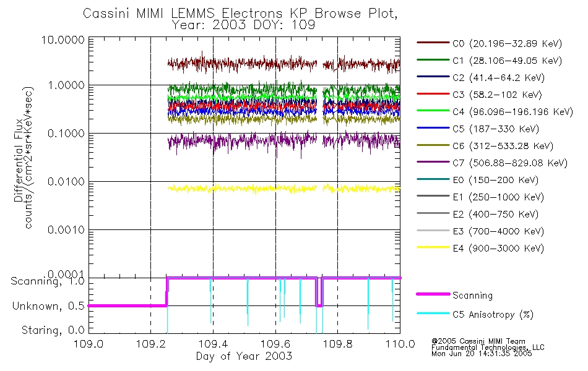Screen dimensions: 588x371
Task: Click the dark gray E1 legend line swatch
Action: point(433,196)
